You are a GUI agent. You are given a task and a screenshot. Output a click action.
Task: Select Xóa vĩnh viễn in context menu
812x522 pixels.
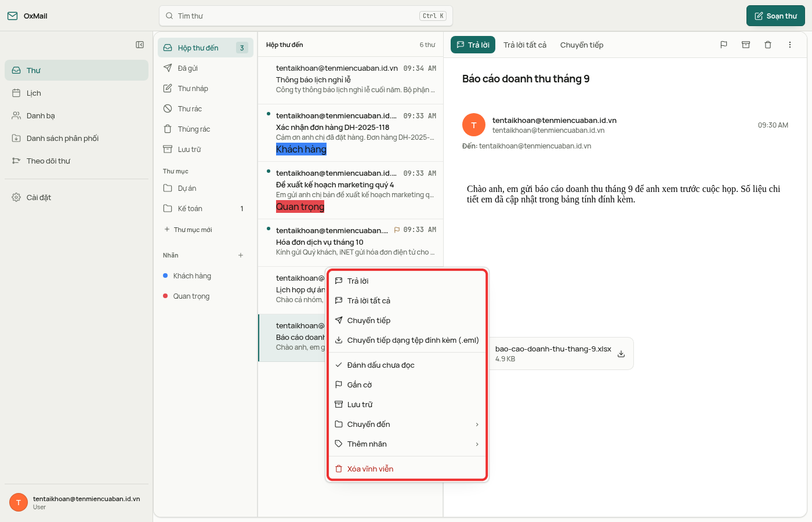[x=407, y=469]
